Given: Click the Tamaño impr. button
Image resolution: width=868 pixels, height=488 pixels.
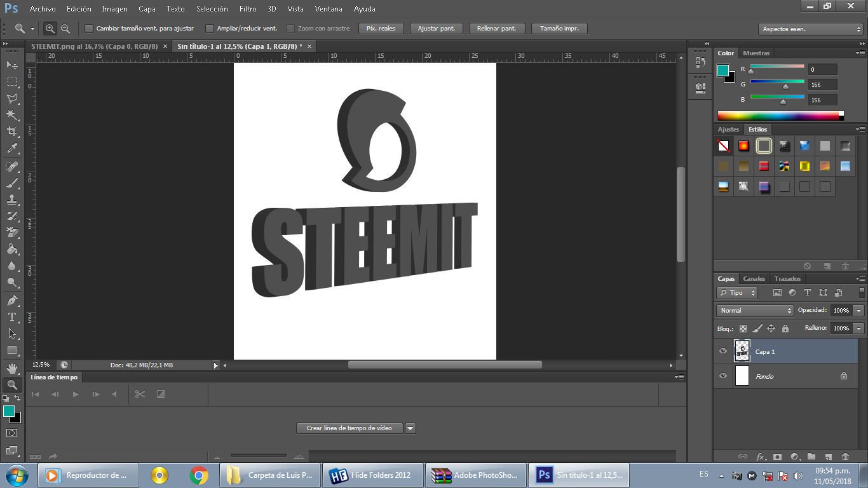Looking at the screenshot, I should 559,29.
